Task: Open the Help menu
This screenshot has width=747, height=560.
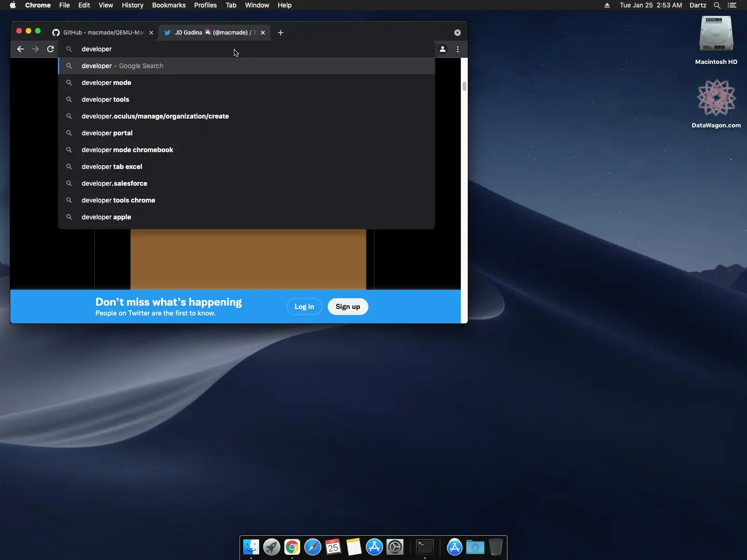Action: tap(285, 5)
